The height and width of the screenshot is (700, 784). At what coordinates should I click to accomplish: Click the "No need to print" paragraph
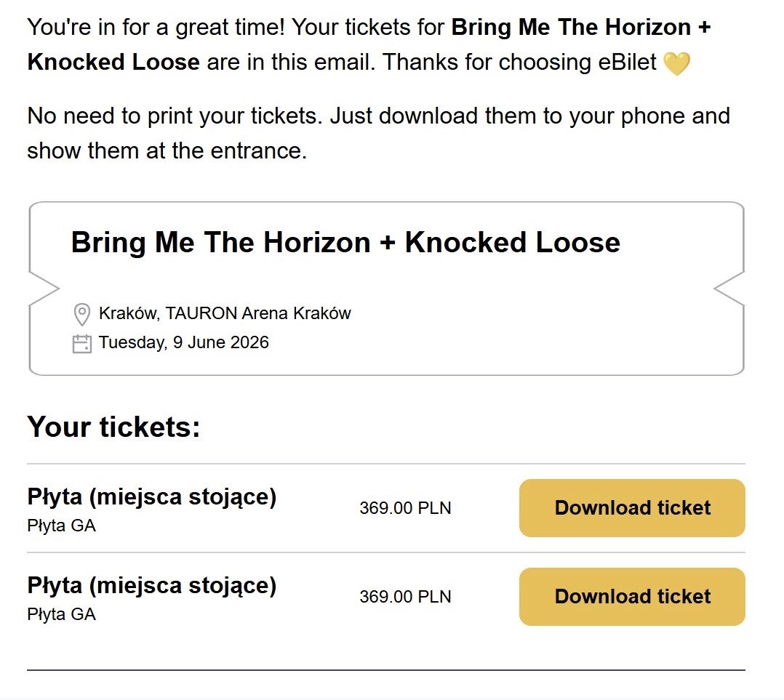point(378,134)
